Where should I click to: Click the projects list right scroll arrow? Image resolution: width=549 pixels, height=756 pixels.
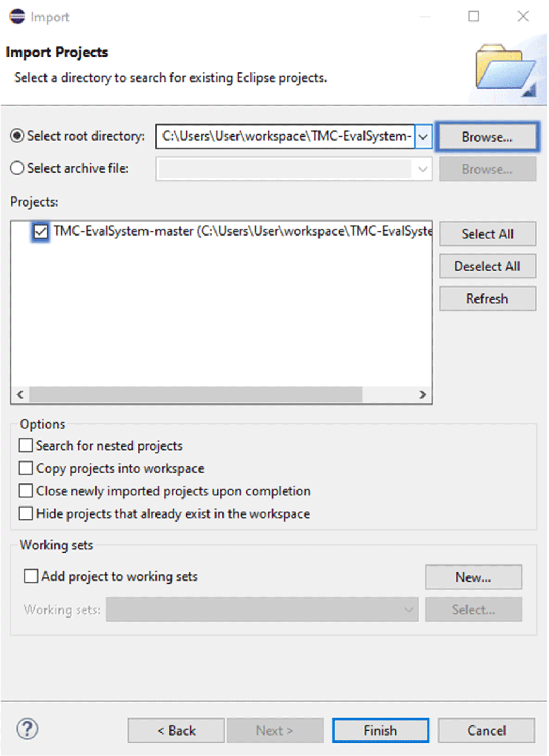tap(422, 394)
